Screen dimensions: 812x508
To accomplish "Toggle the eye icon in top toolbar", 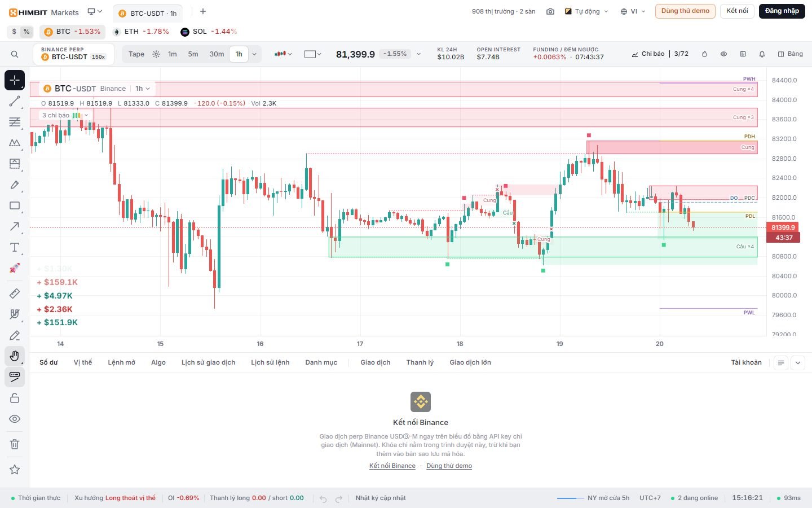I will 723,54.
